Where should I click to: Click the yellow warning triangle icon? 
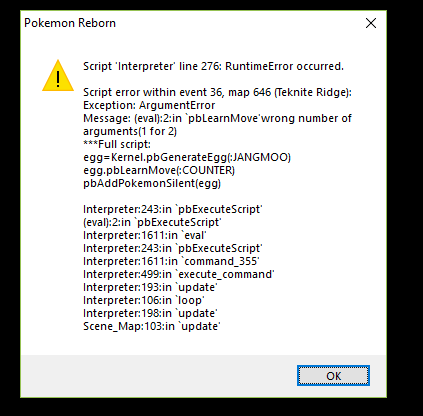[x=58, y=75]
